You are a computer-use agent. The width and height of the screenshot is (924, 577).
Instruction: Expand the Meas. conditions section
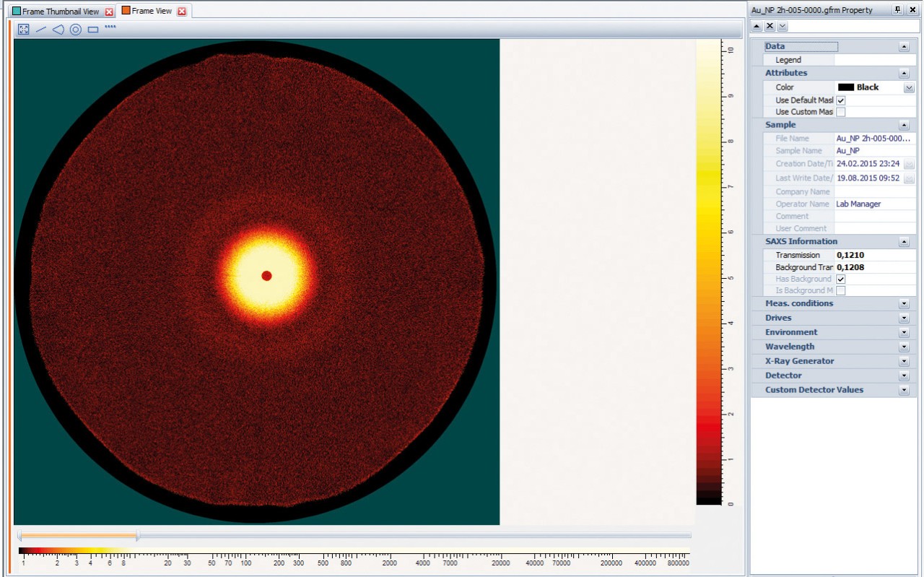point(904,304)
